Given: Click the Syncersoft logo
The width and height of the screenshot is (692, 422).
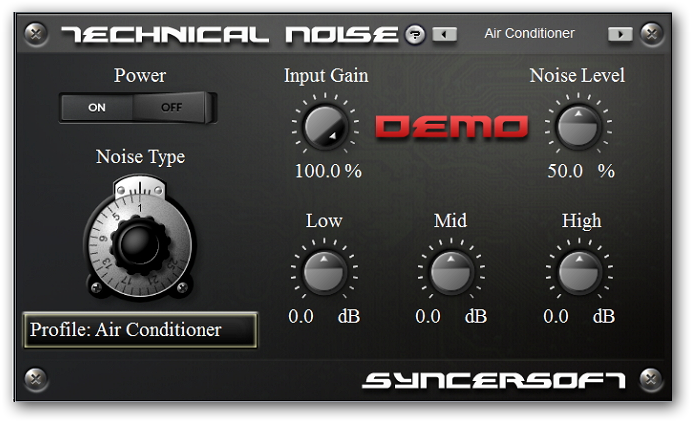Looking at the screenshot, I should 494,381.
